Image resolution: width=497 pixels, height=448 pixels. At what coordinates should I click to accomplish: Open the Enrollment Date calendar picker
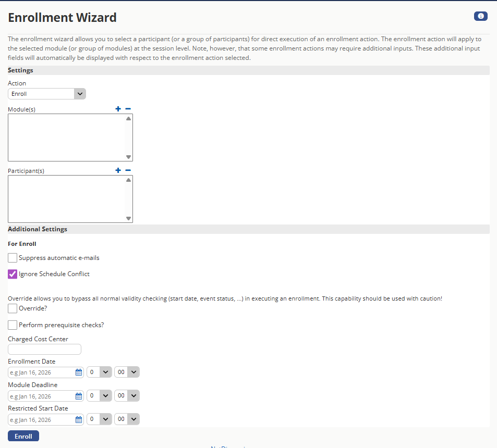(79, 372)
